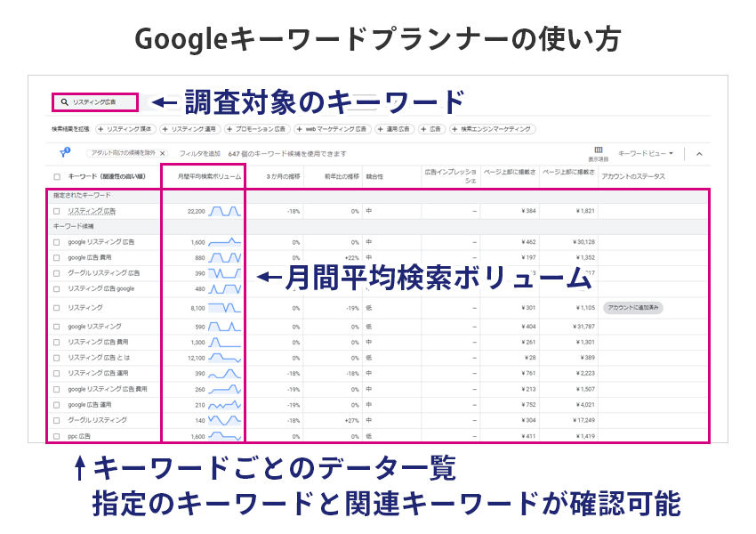Sort by 月間平均検索ボリューム column header
Image resolution: width=756 pixels, height=534 pixels.
209,176
